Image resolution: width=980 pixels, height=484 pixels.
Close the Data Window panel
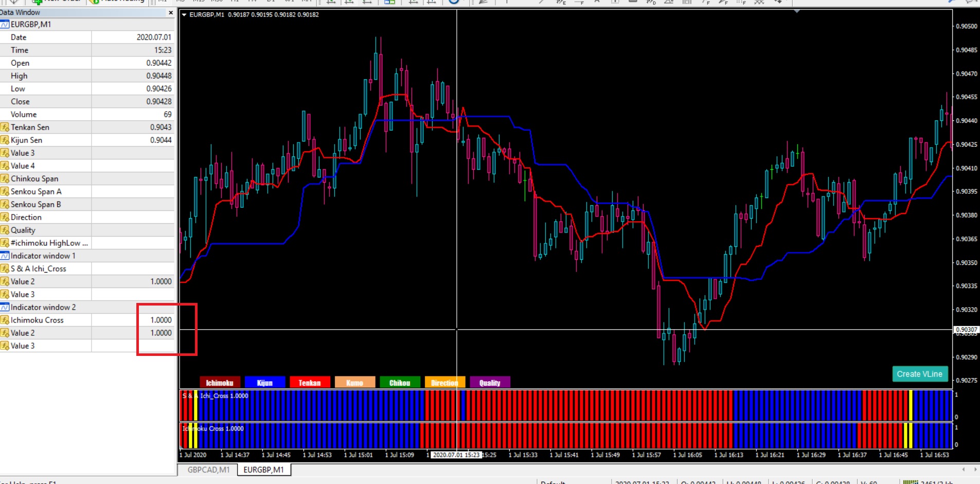pos(171,12)
